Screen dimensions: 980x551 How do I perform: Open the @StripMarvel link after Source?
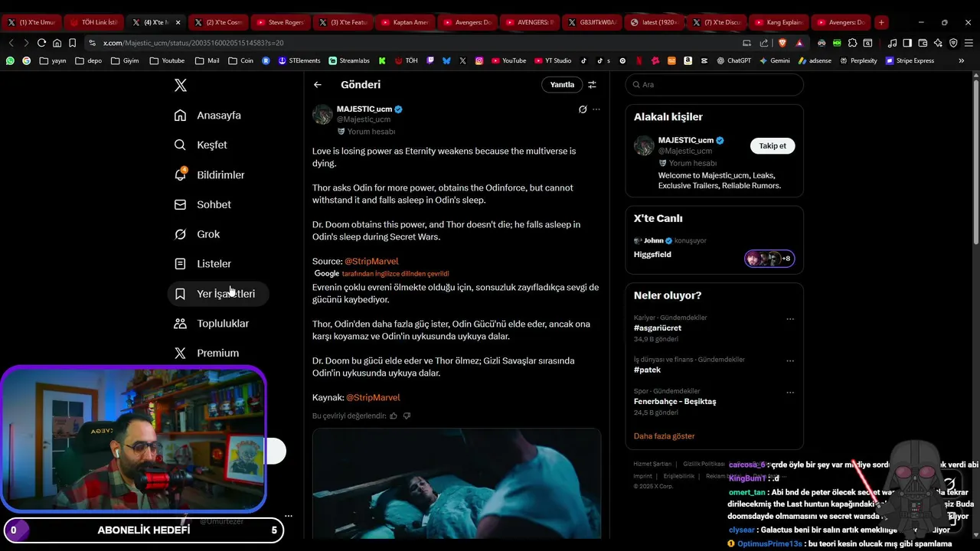point(371,261)
